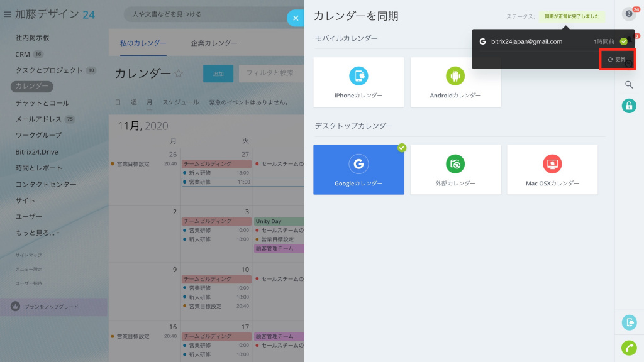This screenshot has height=362, width=644.
Task: Open the 新人研修 13:00 event on the 3rd
Action: point(216,239)
